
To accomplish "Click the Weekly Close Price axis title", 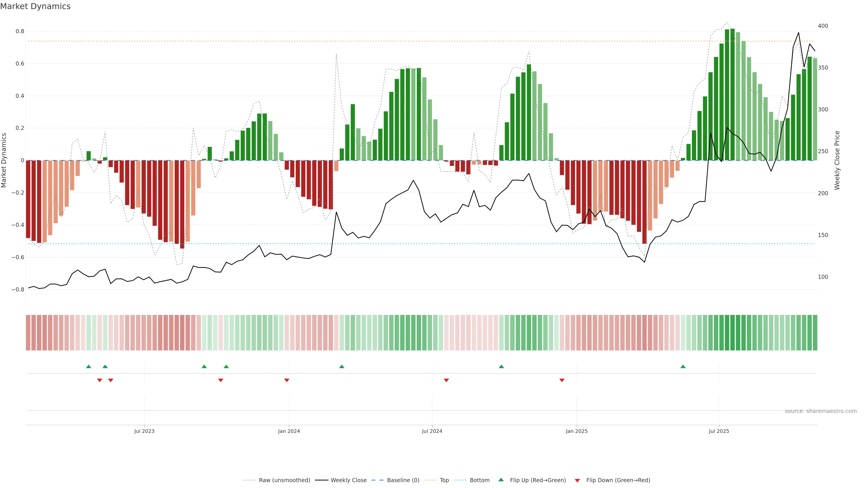I will pos(837,160).
